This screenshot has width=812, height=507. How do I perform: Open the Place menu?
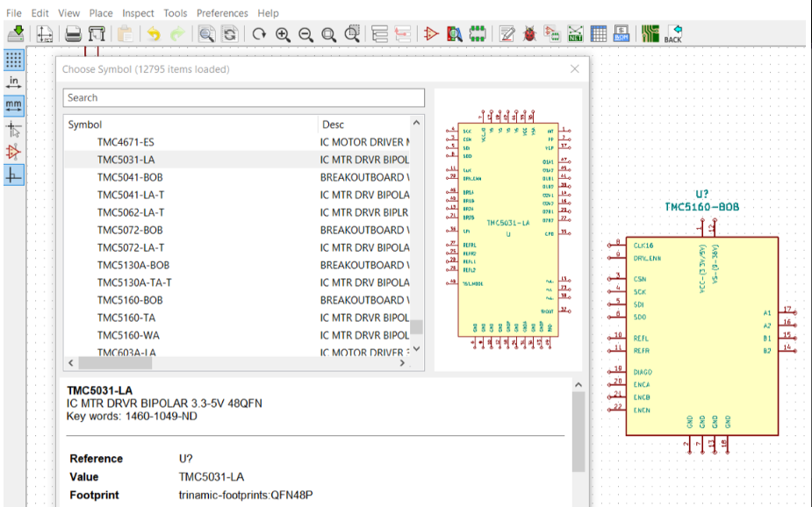(101, 13)
